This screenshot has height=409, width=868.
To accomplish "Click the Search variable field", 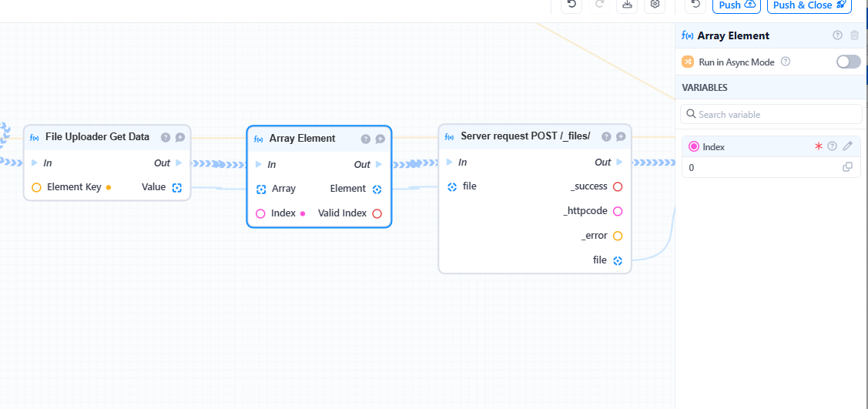I will tap(771, 114).
